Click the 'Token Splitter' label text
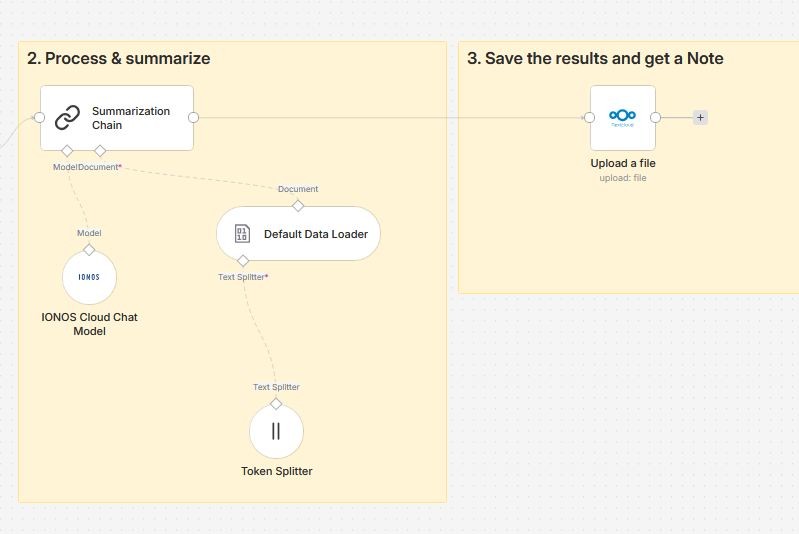 click(x=277, y=471)
